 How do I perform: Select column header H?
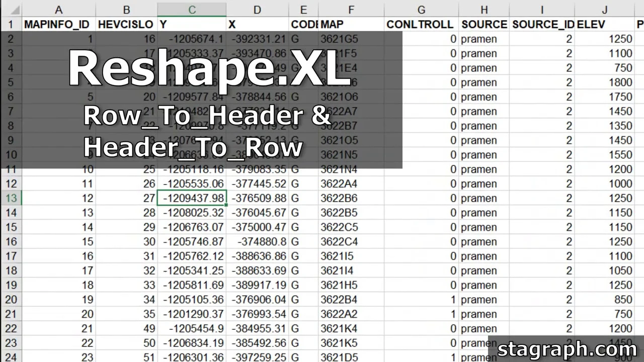[484, 10]
